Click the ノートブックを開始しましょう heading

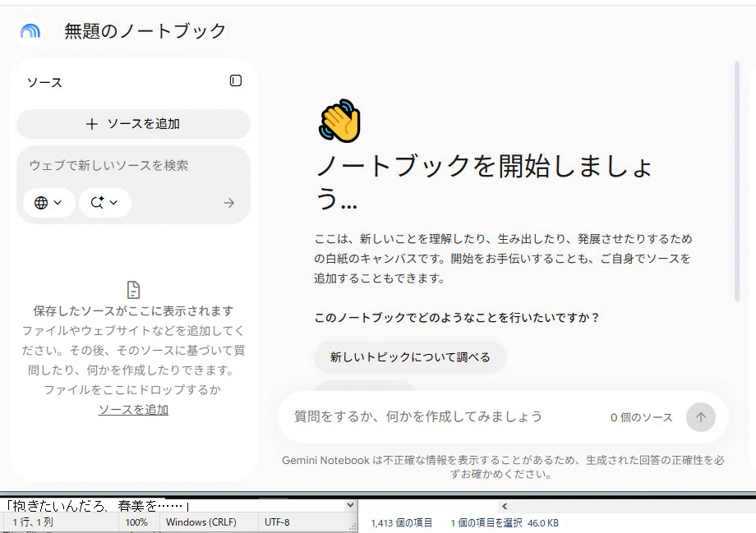tap(484, 181)
